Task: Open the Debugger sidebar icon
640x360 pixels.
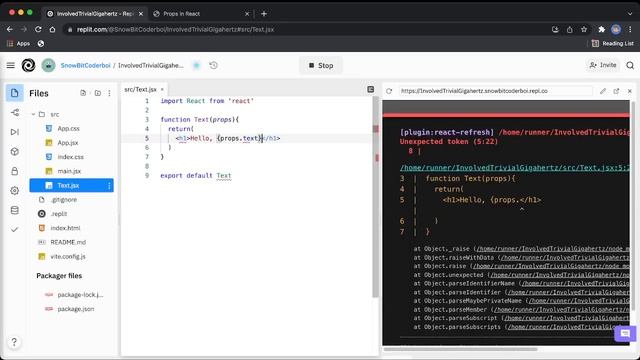Action: click(15, 132)
